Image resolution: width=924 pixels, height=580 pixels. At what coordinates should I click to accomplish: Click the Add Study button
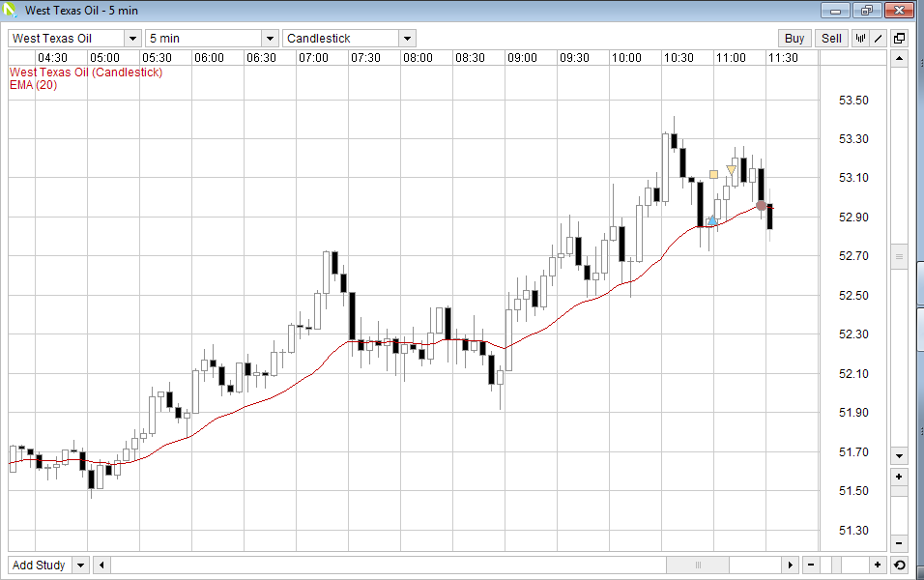[39, 565]
